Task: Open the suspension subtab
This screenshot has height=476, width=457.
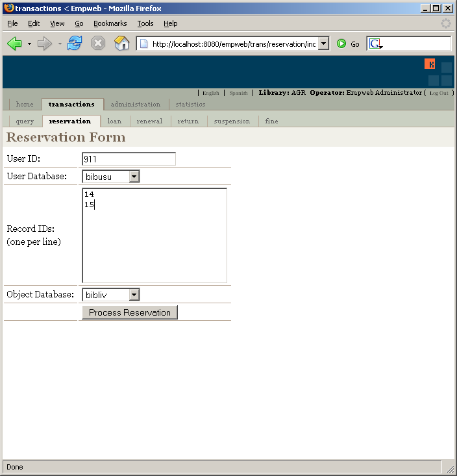Action: point(232,121)
